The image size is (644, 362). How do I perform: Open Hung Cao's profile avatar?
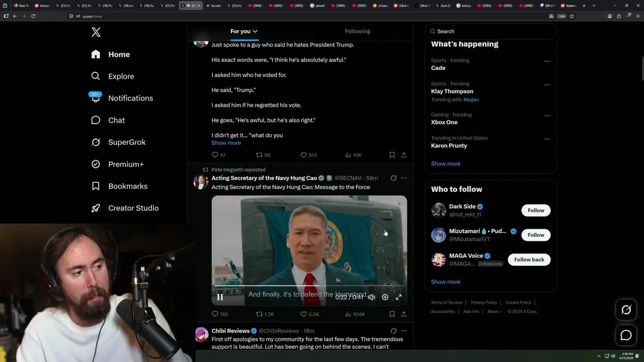[x=201, y=182]
